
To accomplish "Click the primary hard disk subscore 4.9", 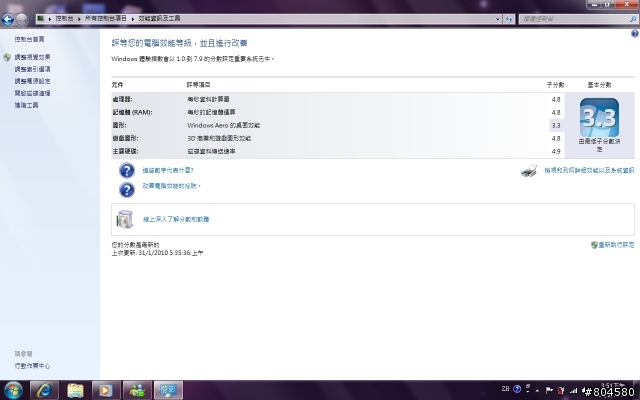I will click(556, 151).
